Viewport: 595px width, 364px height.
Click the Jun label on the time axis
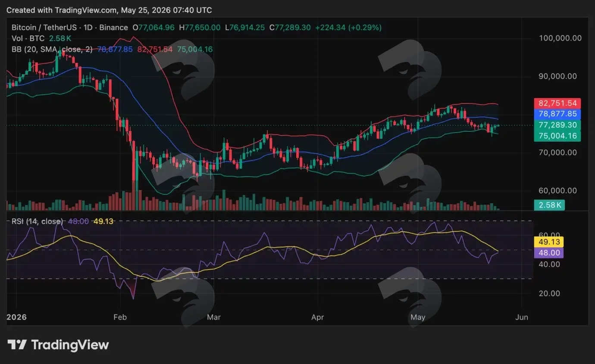pos(521,317)
